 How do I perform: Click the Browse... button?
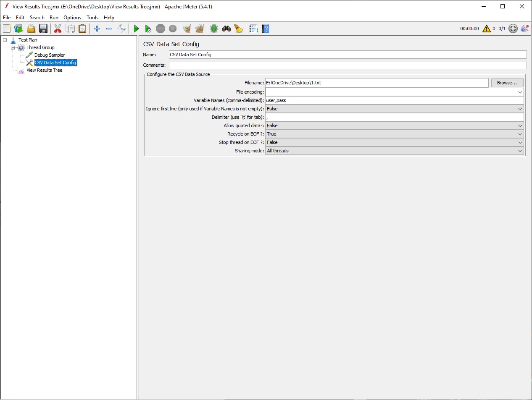point(507,83)
